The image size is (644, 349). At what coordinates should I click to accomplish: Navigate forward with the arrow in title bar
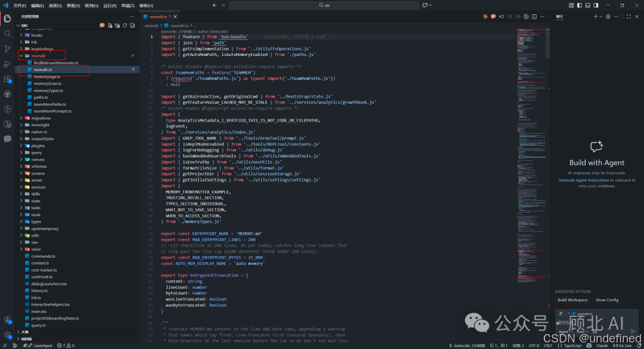point(223,5)
